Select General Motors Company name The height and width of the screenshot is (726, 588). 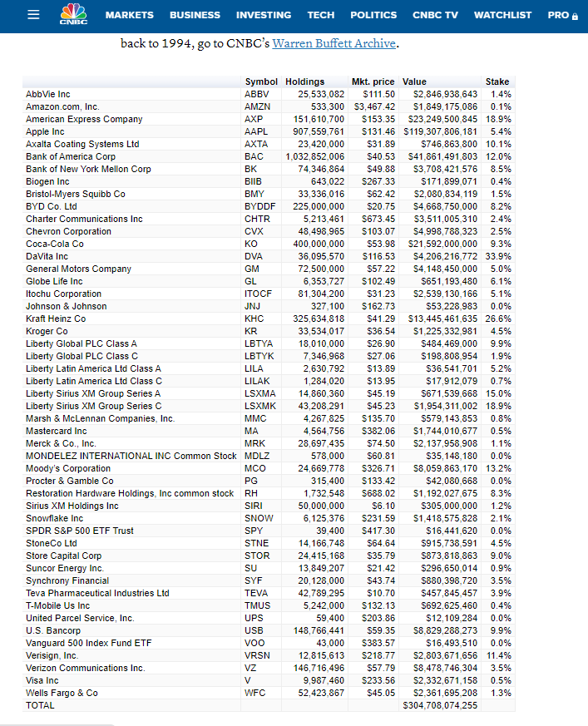tap(79, 269)
